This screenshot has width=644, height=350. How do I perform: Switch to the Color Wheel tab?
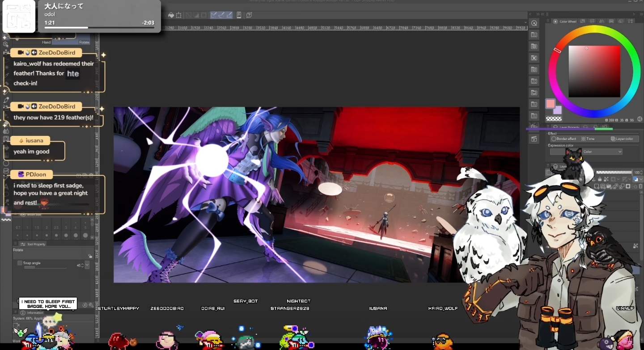pyautogui.click(x=565, y=21)
